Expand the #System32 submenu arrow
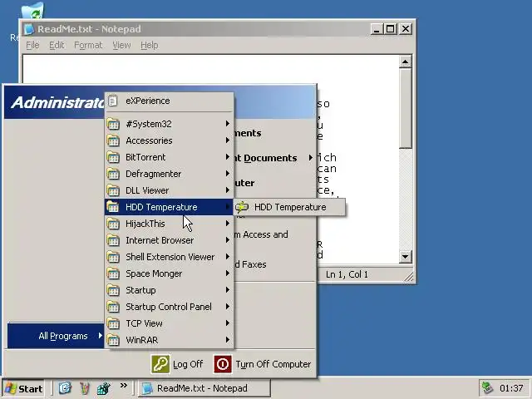This screenshot has width=532, height=399. [x=228, y=124]
